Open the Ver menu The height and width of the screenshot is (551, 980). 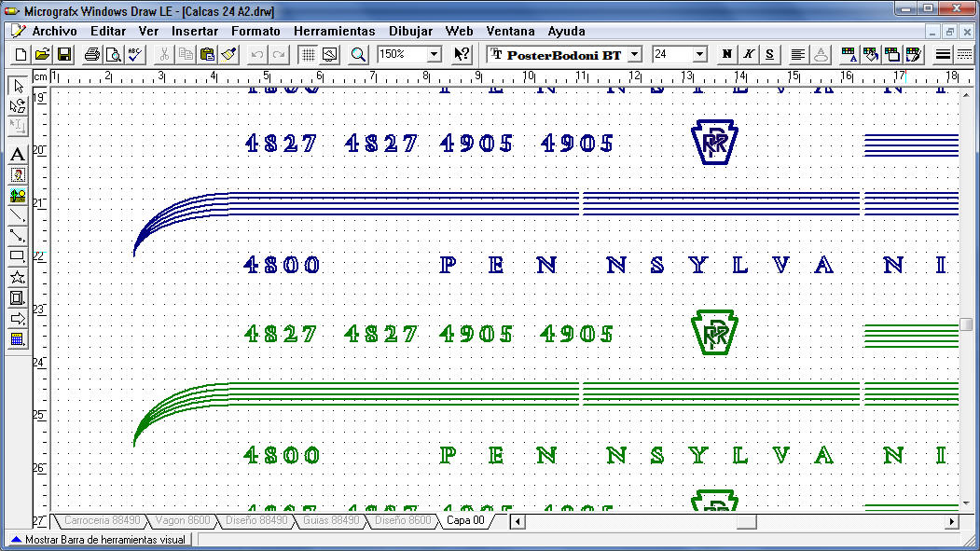pyautogui.click(x=148, y=31)
